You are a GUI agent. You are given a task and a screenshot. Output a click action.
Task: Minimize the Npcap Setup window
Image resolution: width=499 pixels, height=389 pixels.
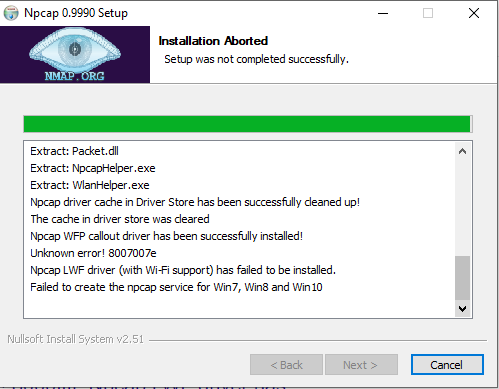(x=383, y=13)
